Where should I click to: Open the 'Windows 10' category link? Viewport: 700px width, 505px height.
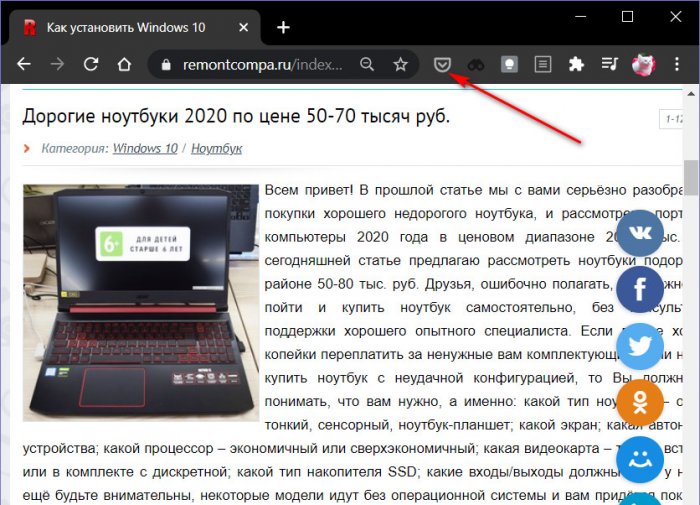point(145,148)
